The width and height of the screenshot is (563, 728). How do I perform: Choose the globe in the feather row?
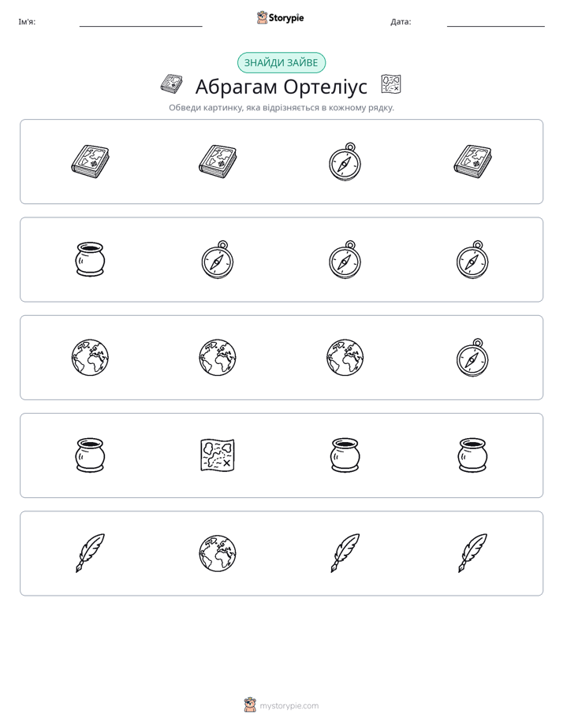(x=218, y=553)
